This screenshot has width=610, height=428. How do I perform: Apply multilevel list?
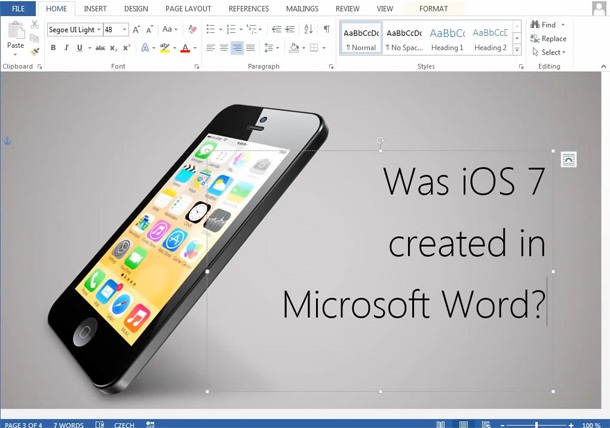[252, 29]
